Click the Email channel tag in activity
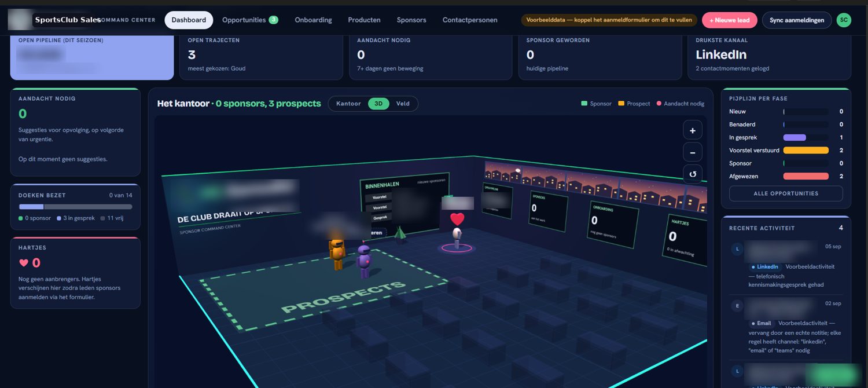Image resolution: width=868 pixels, height=388 pixels. coord(762,323)
